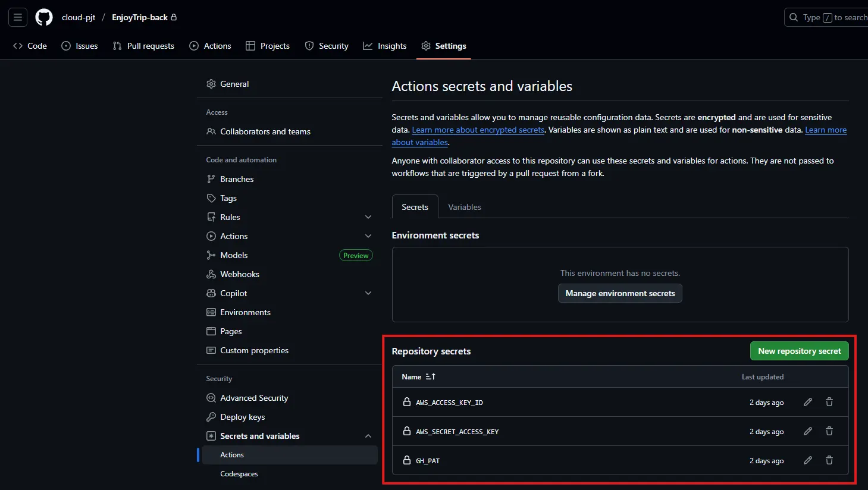This screenshot has height=490, width=868.
Task: Collapse Secrets and variables section
Action: [368, 436]
